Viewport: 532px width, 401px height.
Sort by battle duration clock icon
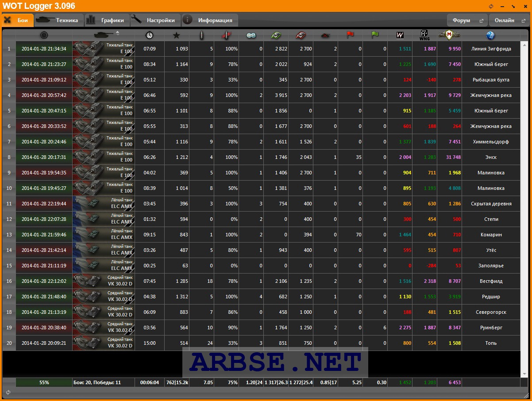(x=150, y=35)
